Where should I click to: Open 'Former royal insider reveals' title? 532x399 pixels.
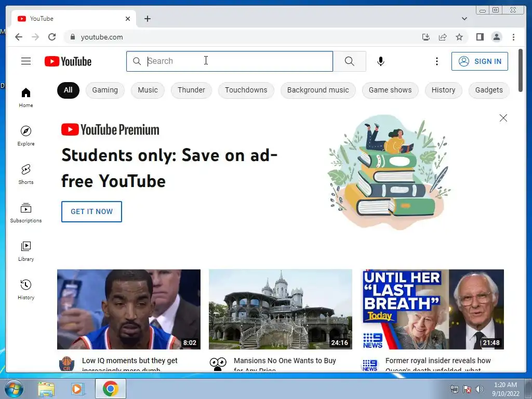[438, 364]
